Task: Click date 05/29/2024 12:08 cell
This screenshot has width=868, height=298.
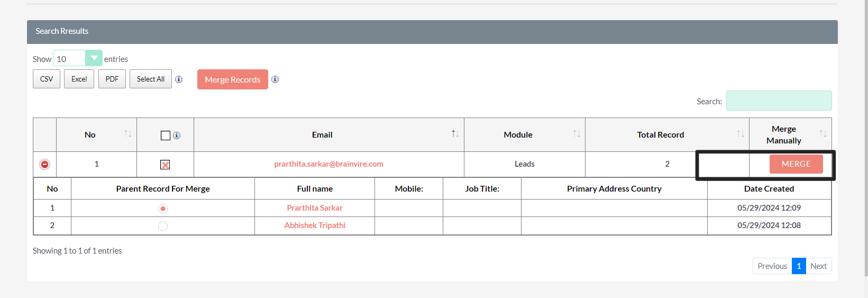Action: 769,225
